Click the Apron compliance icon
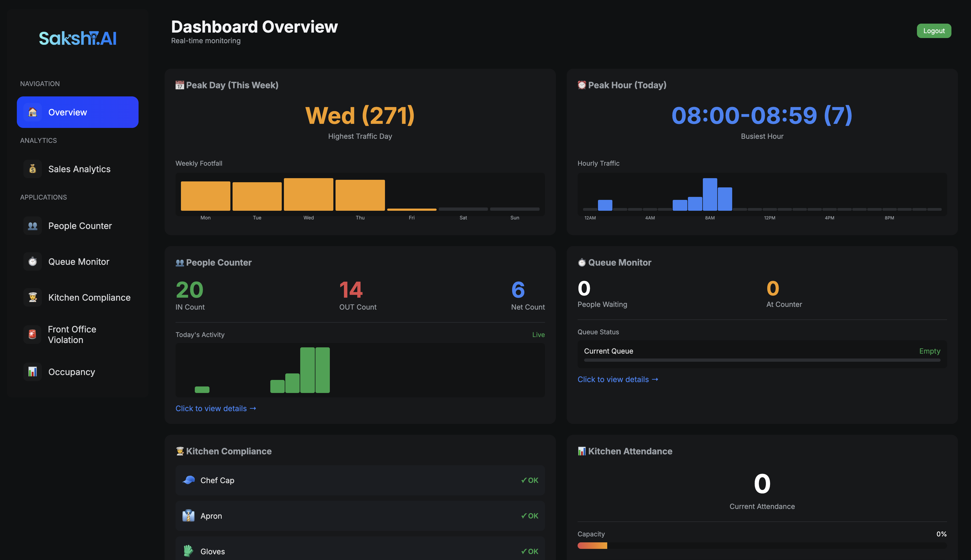This screenshot has width=971, height=560. tap(189, 515)
